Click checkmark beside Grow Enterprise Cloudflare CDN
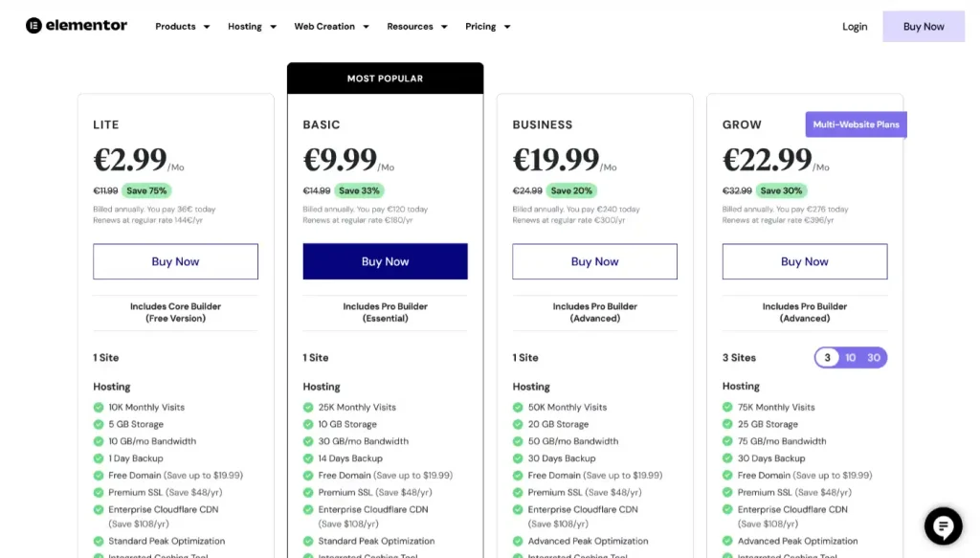This screenshot has height=558, width=980. pos(727,509)
